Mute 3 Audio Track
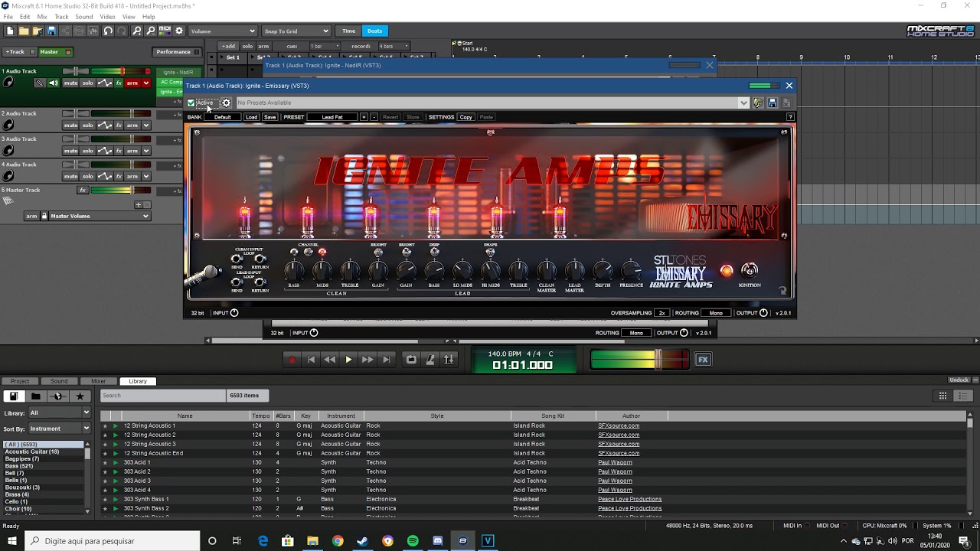980x551 pixels. (70, 151)
